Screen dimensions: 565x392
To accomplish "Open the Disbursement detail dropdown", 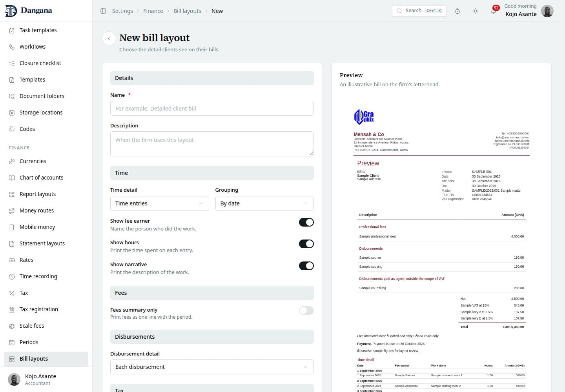I will click(212, 367).
